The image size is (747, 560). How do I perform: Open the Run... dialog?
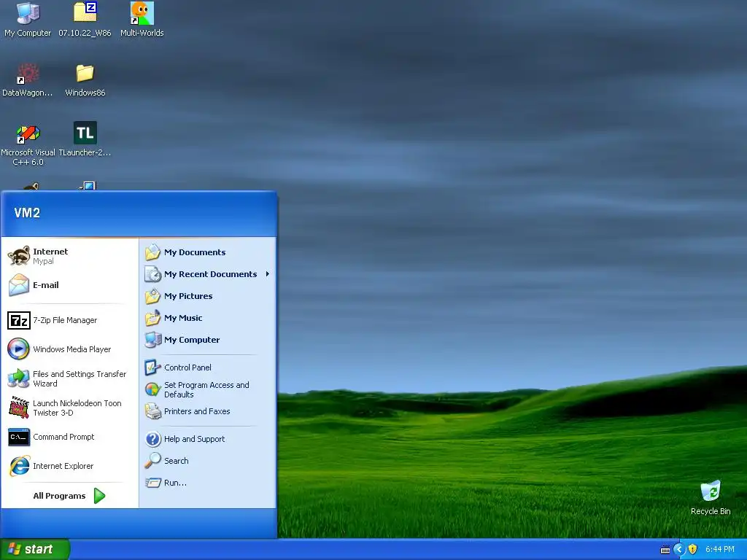pos(208,483)
